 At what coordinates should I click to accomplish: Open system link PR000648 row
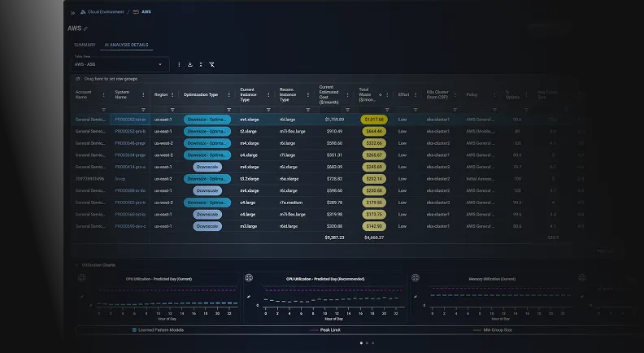click(x=130, y=143)
